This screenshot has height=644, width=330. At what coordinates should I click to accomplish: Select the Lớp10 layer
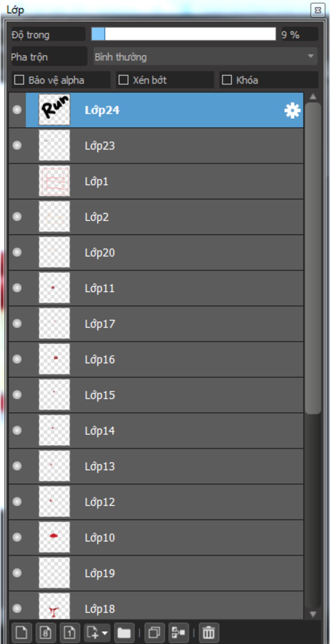(156, 537)
